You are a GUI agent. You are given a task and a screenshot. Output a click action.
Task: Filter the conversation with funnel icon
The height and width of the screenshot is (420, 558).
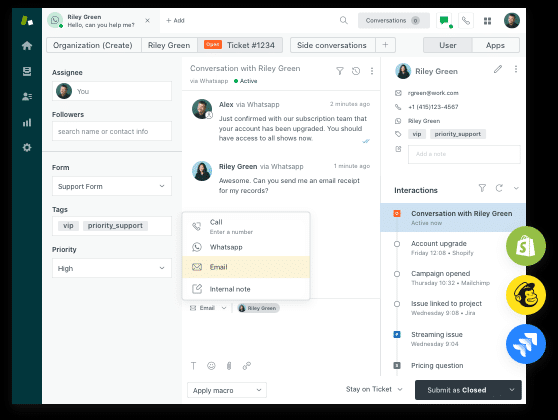pyautogui.click(x=340, y=71)
